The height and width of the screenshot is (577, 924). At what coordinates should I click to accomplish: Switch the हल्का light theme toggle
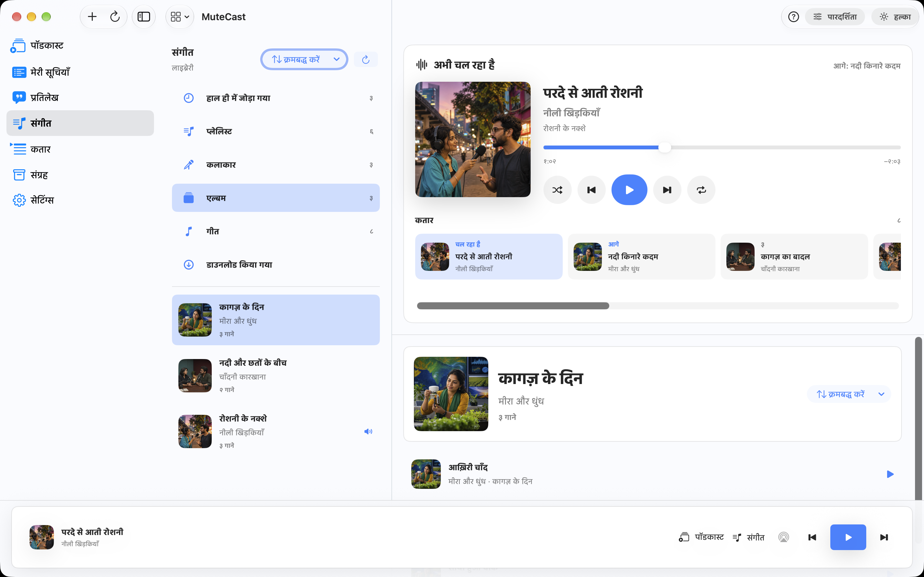click(894, 17)
